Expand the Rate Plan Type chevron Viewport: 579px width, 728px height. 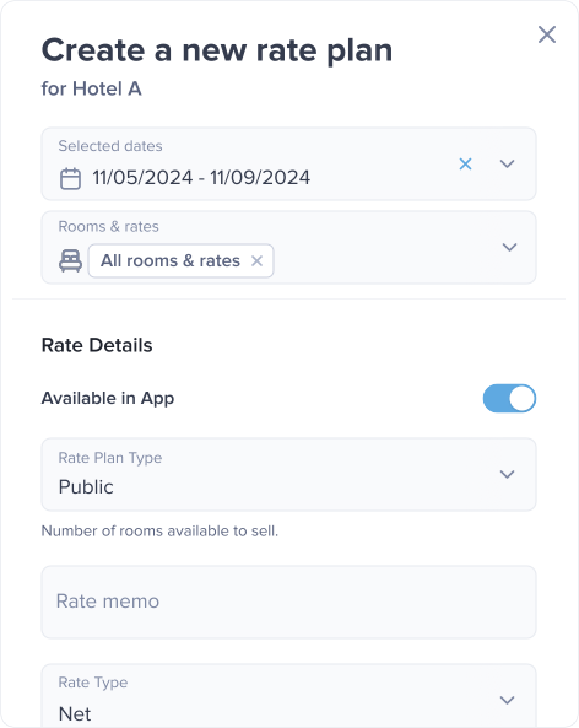pyautogui.click(x=507, y=474)
